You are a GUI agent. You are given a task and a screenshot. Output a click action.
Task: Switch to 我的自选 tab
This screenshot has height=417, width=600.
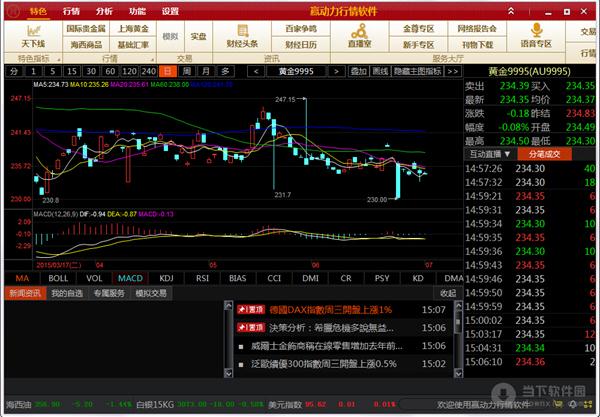(67, 293)
